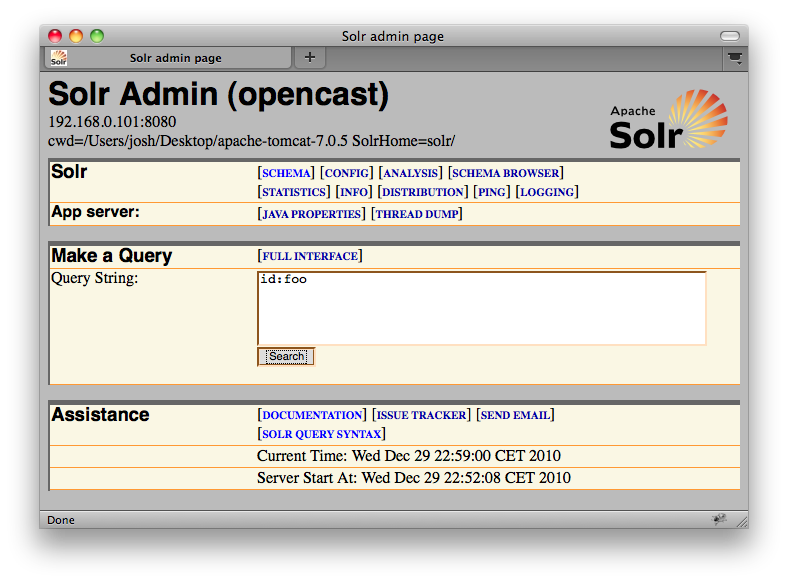This screenshot has width=788, height=583.
Task: Click the Solr favicon in the tab
Action: [59, 58]
